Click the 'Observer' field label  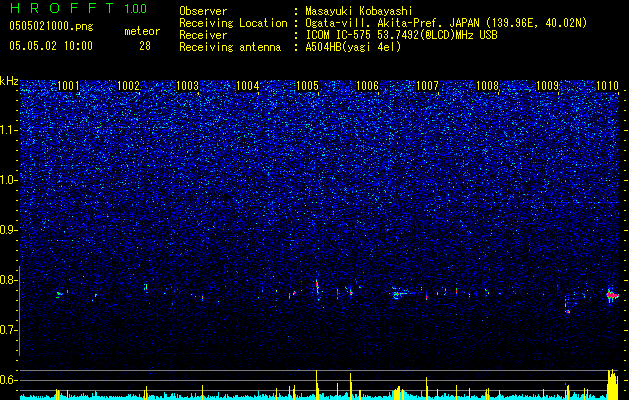point(203,11)
